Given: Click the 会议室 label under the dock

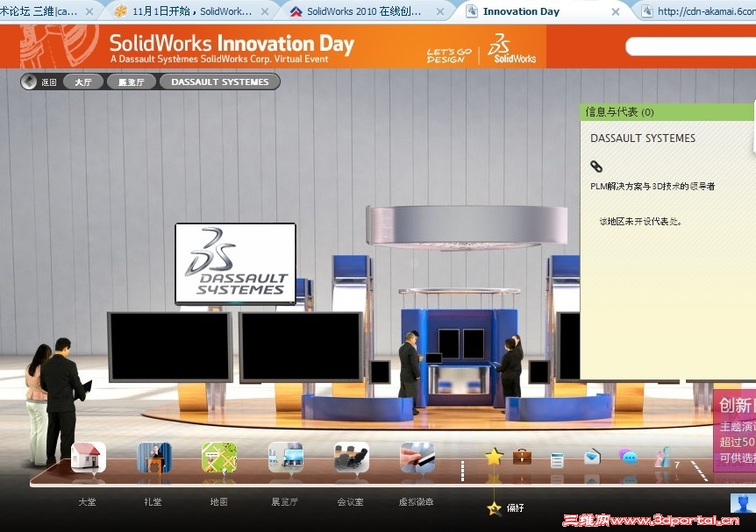Looking at the screenshot, I should (351, 502).
